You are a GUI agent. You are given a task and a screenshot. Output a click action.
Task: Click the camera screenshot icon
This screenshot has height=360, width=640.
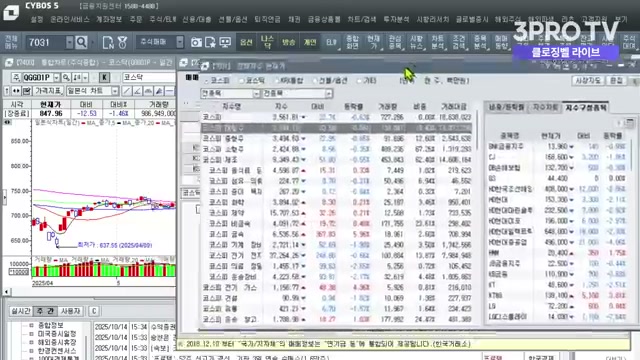pos(196,42)
